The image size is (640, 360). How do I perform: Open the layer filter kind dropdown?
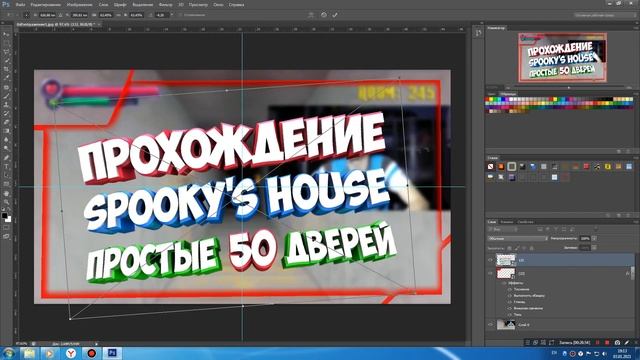[x=502, y=229]
